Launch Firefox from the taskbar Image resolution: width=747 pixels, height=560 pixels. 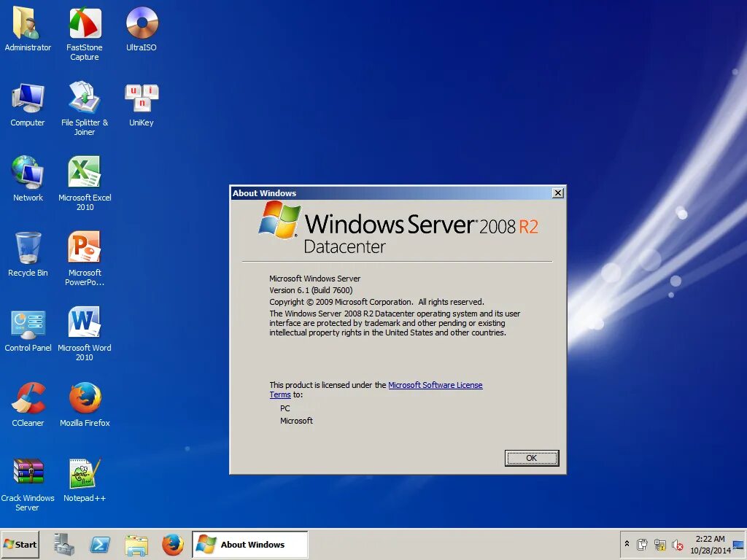click(x=172, y=544)
